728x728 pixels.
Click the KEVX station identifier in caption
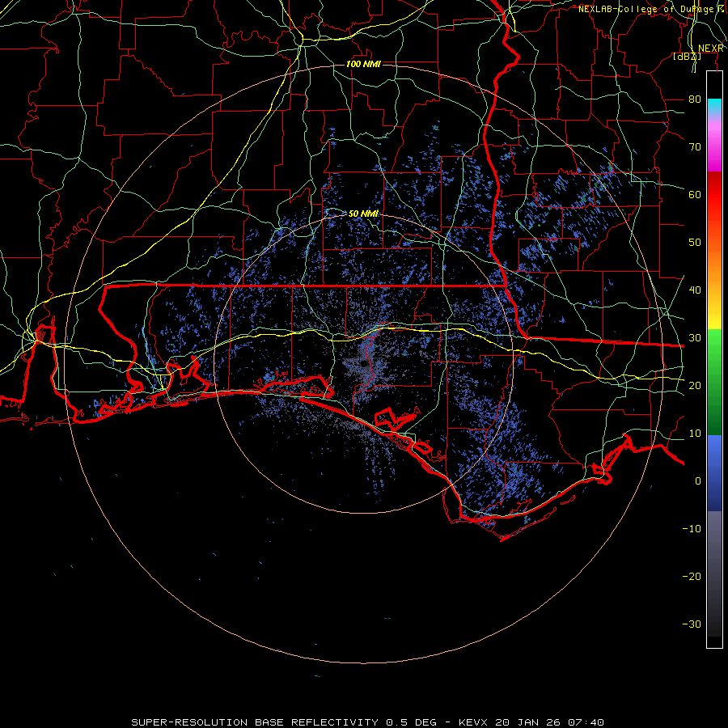click(x=473, y=722)
